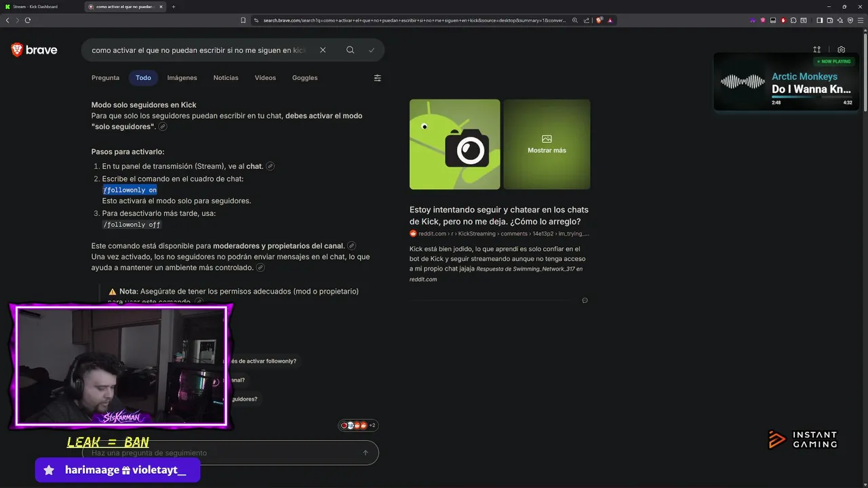Image resolution: width=868 pixels, height=488 pixels.
Task: Open the Android camera image thumbnail
Action: click(x=454, y=144)
